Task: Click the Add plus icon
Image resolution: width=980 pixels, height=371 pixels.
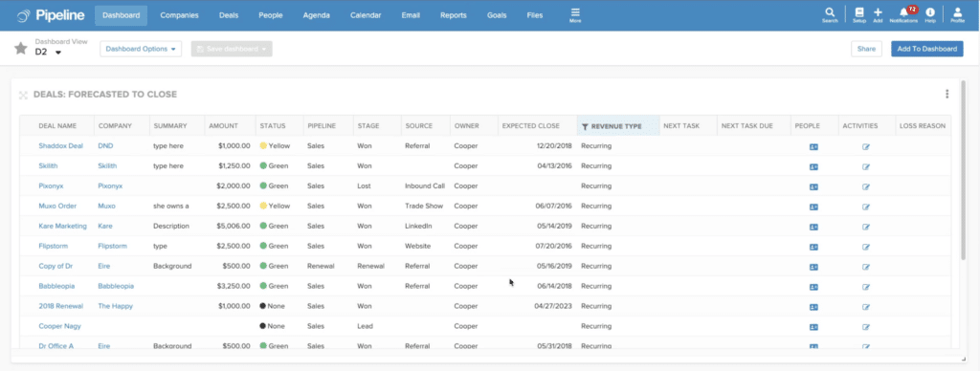Action: (878, 15)
